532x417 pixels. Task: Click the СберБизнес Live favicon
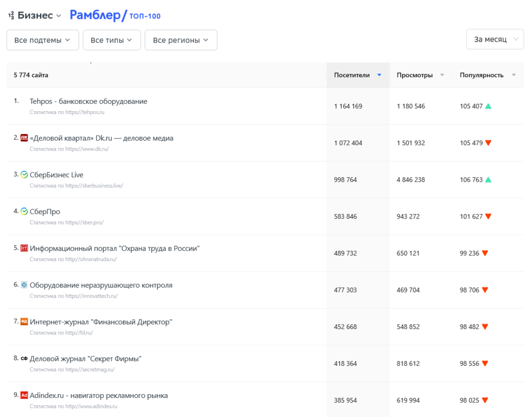coord(24,175)
